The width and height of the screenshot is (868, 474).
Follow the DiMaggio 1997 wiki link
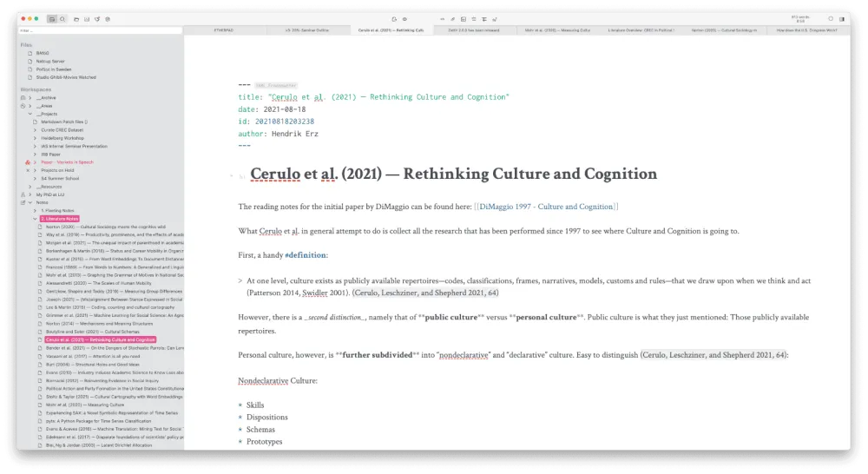(546, 207)
